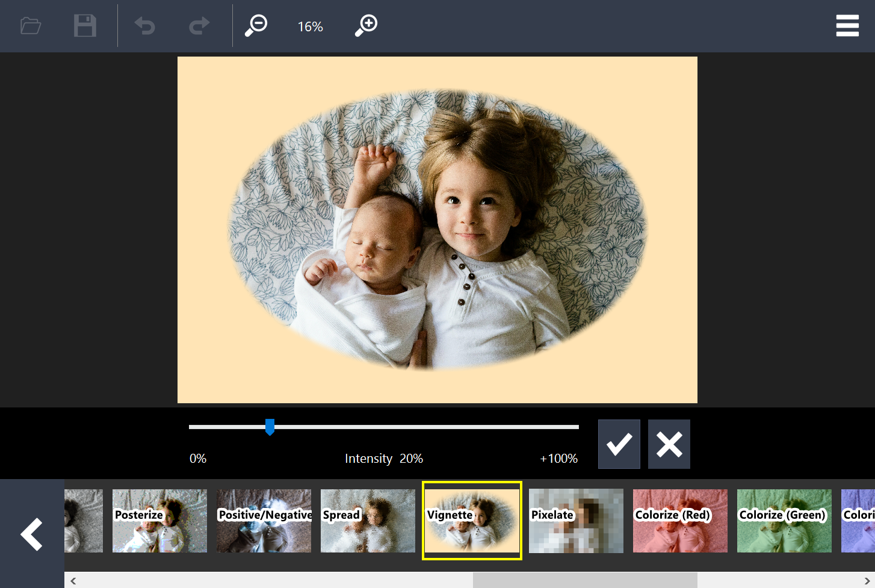This screenshot has height=588, width=875.
Task: Cancel the effect with the X icon
Action: coord(669,444)
